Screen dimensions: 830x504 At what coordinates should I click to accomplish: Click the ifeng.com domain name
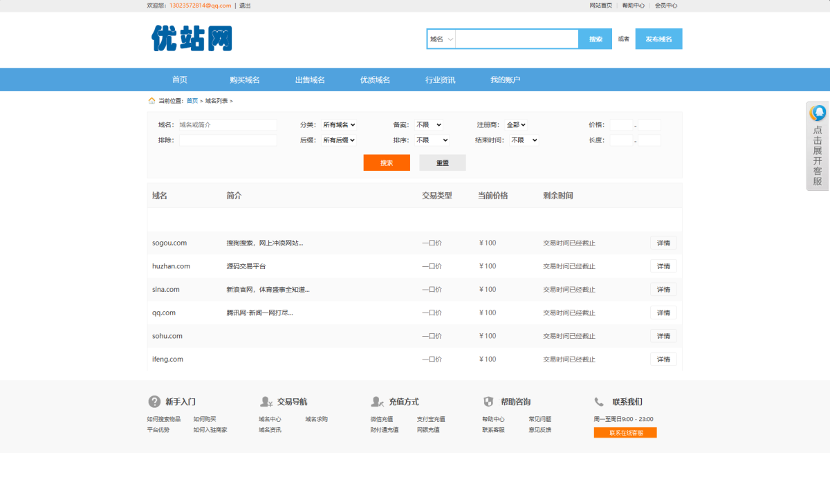coord(167,360)
